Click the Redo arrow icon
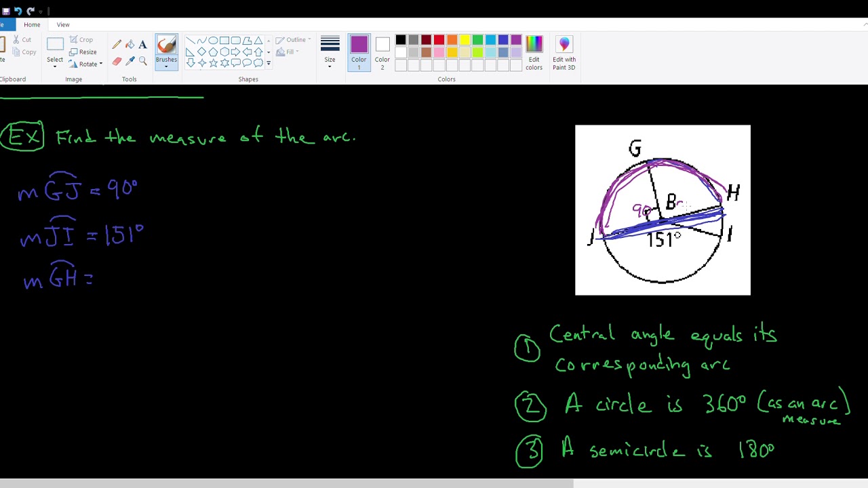 (31, 11)
